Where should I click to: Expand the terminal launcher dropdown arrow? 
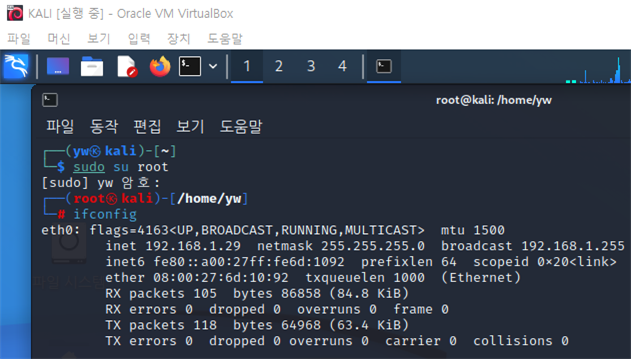coord(213,66)
